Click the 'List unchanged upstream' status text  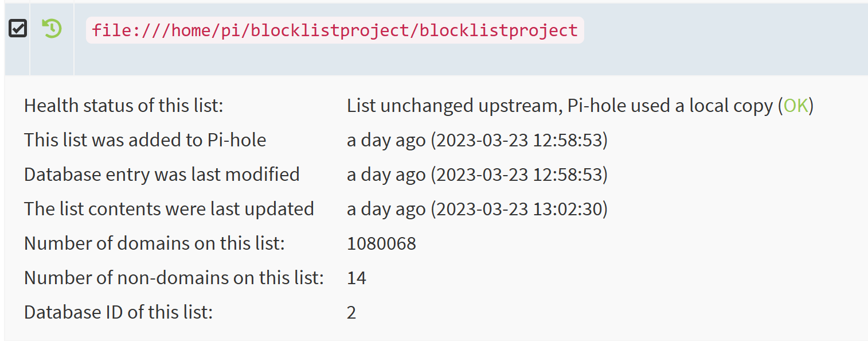454,106
